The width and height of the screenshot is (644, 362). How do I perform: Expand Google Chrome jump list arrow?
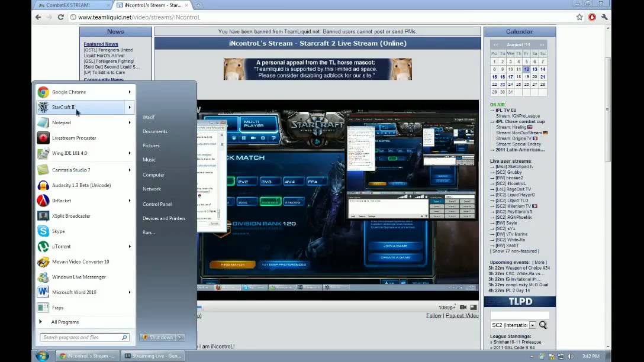[x=130, y=92]
